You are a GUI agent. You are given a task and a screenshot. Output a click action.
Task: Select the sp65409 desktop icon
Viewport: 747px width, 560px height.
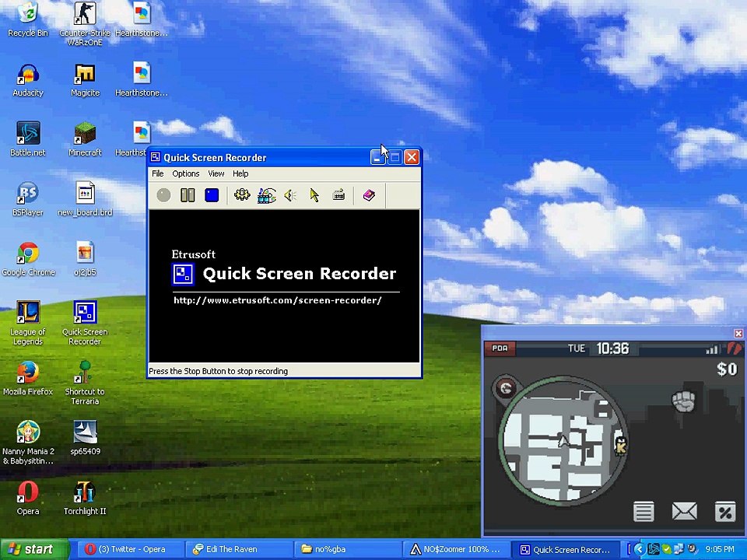[x=85, y=438]
